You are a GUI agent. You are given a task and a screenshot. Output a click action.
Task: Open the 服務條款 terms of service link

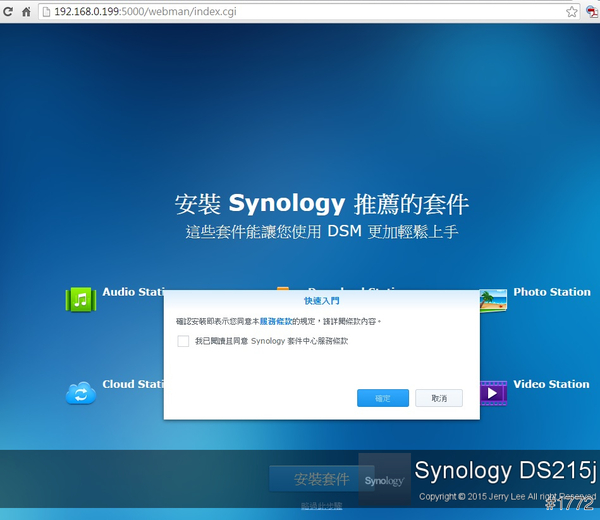pos(276,322)
